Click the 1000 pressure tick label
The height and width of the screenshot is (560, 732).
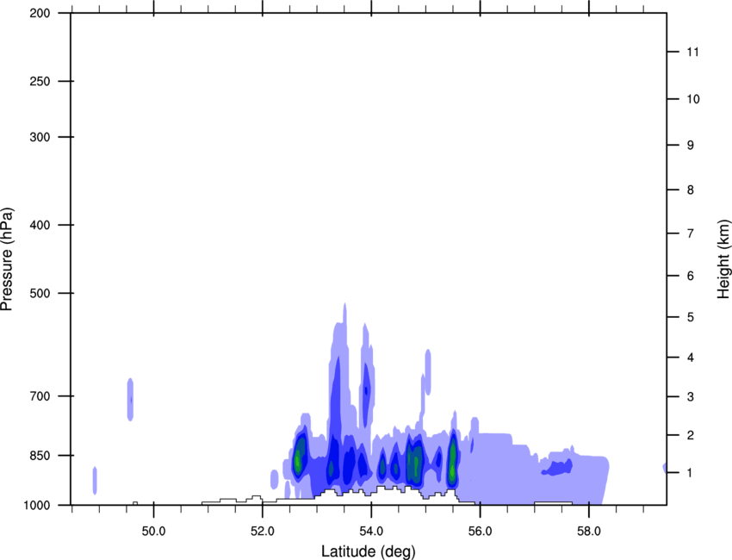37,505
